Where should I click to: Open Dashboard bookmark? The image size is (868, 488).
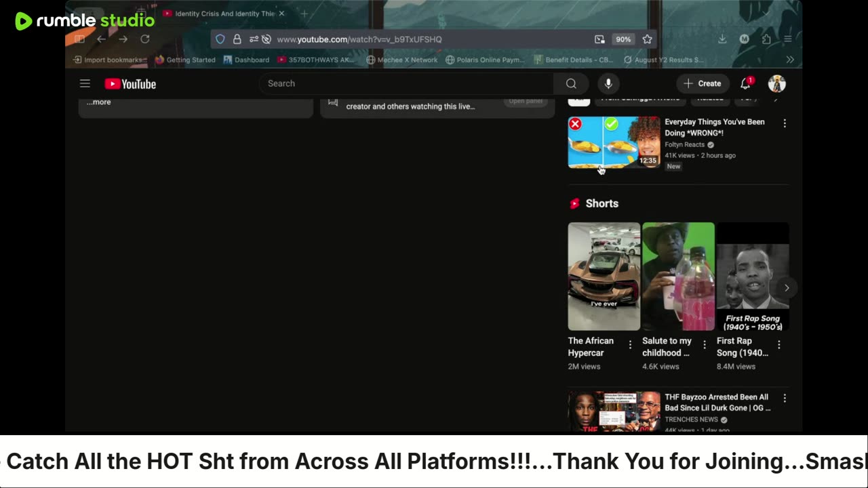tap(246, 60)
